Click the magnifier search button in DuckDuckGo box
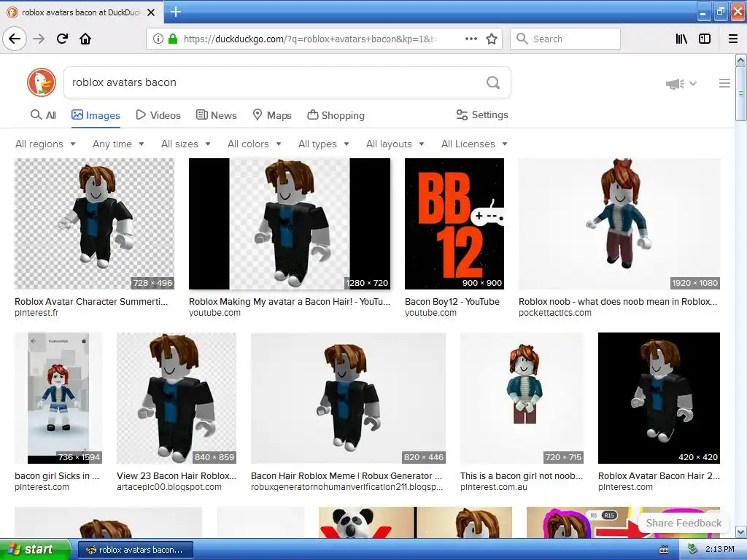 [493, 82]
